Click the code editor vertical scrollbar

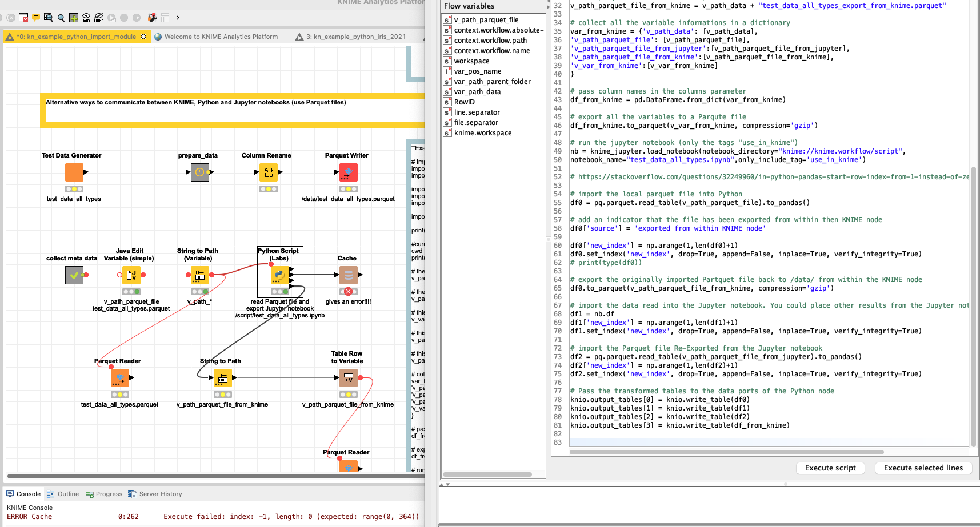tap(974, 306)
